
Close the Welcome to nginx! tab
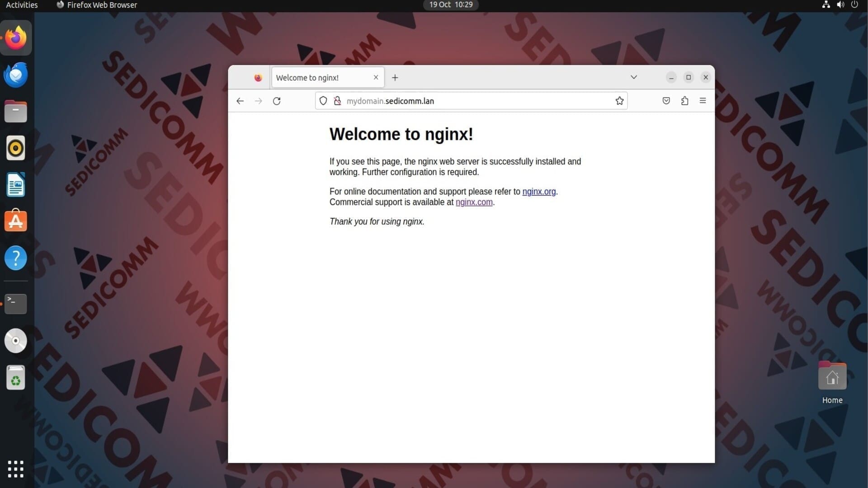[x=376, y=77]
